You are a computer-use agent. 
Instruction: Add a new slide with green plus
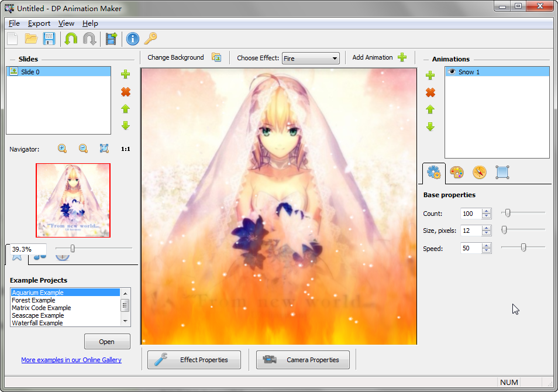tap(125, 74)
